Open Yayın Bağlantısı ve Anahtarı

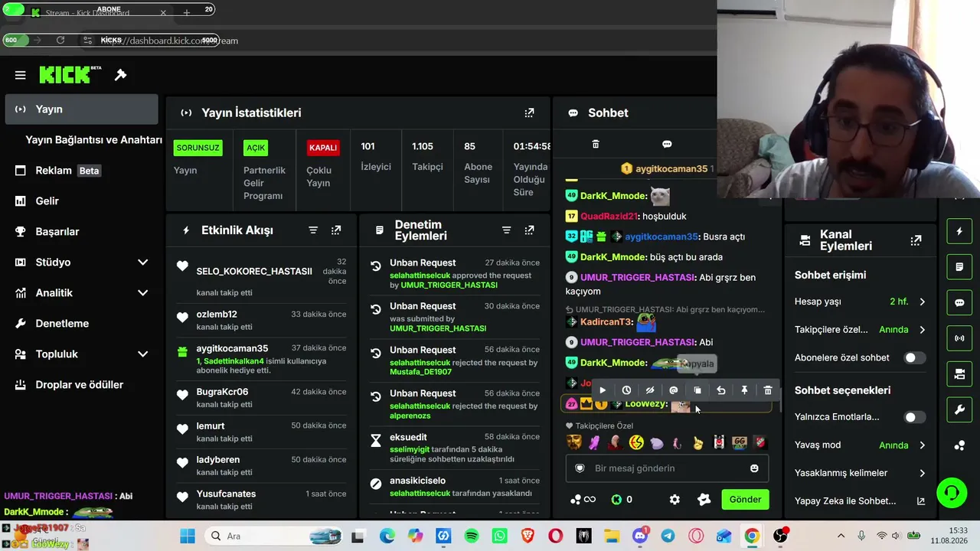pos(93,140)
